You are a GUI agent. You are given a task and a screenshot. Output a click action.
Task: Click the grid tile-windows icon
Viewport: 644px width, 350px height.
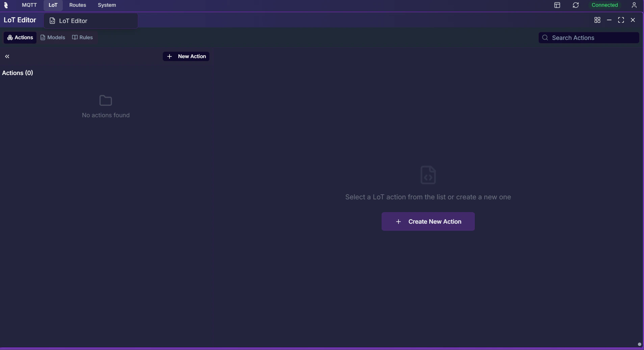[x=597, y=20]
